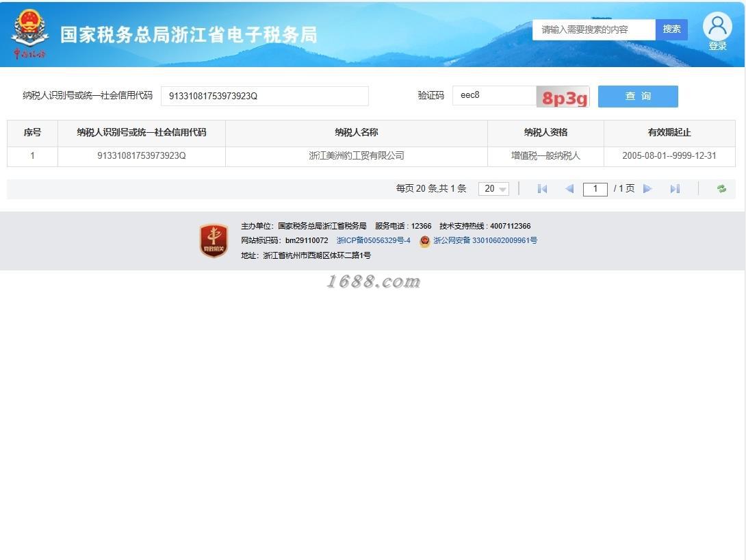746x560 pixels.
Task: Click the 技术支持热线: 4007112366 text
Action: [x=485, y=226]
